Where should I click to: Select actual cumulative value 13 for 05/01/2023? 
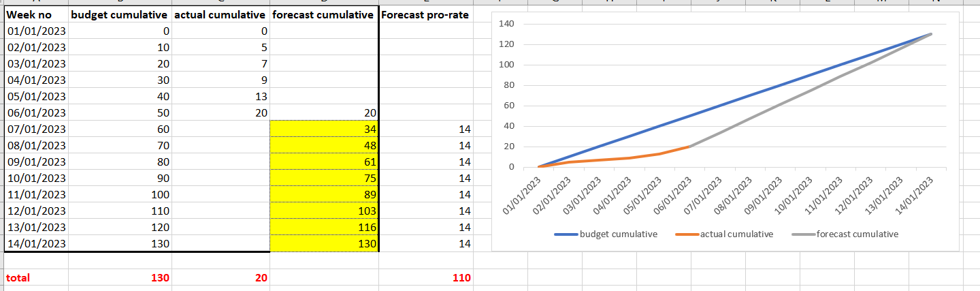point(220,96)
